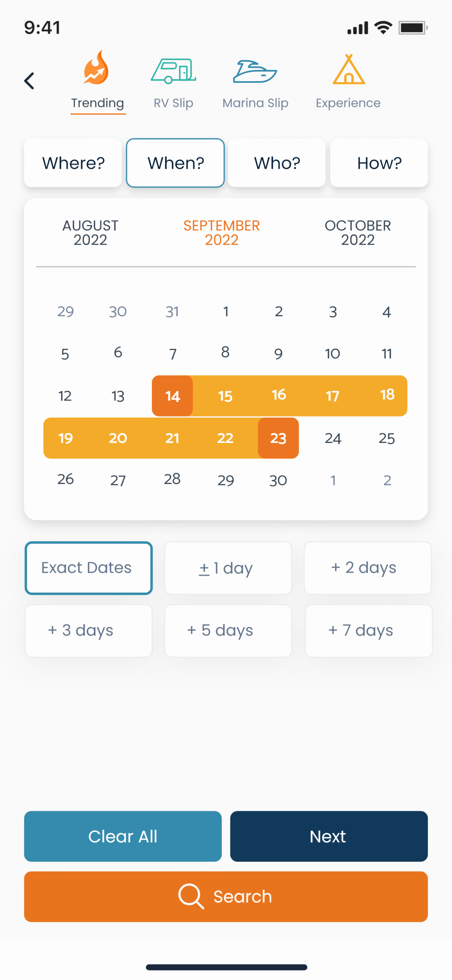The image size is (452, 980).
Task: Pick September 27 on the calendar
Action: [118, 480]
